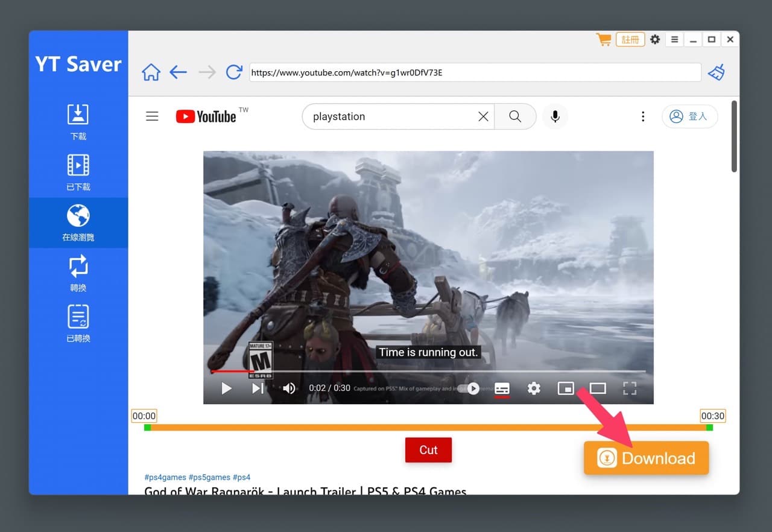Submit search with magnifier button
The image size is (772, 532).
coord(515,116)
